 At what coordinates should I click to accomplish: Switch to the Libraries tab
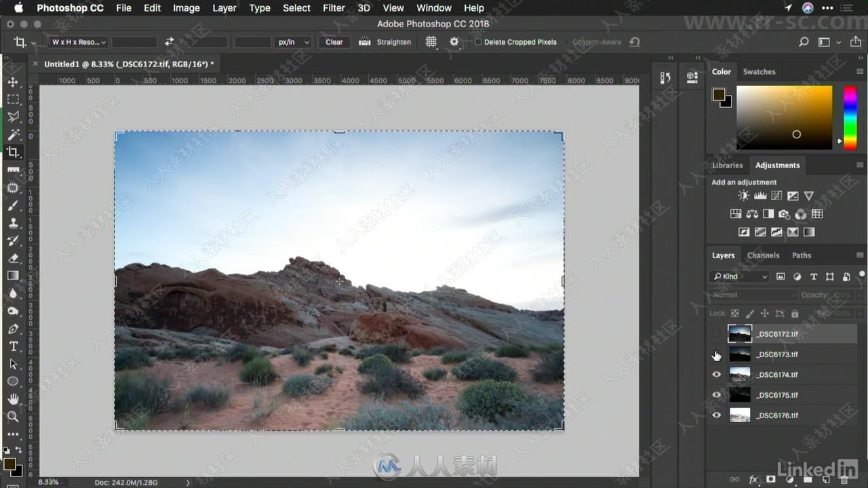(x=727, y=165)
